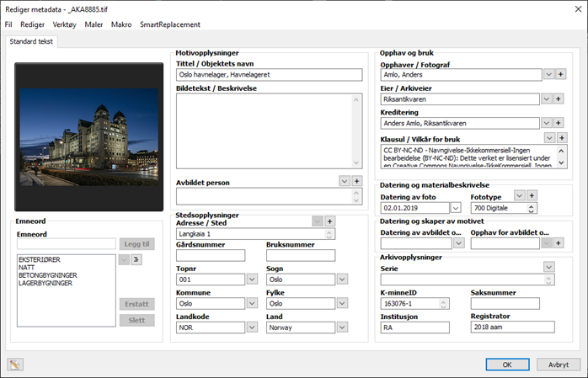Click the Oslo havnelager photo thumbnail

coord(89,136)
